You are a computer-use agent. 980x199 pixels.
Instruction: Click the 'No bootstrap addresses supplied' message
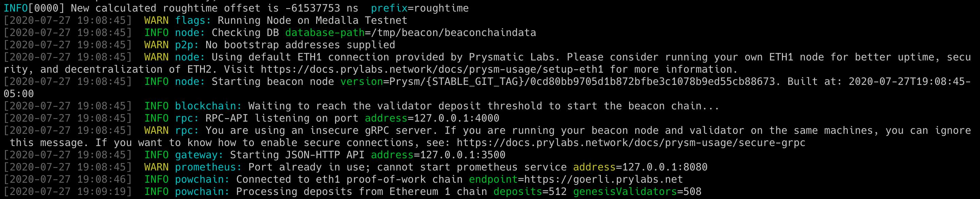300,45
